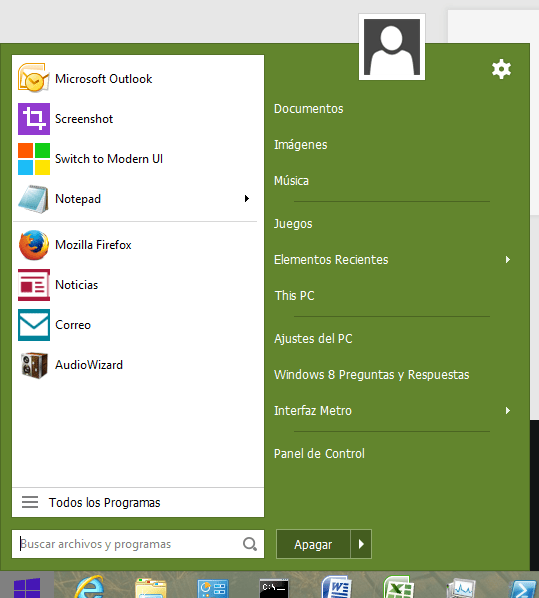Open Documentos
Viewport: 539px width, 598px height.
[309, 109]
